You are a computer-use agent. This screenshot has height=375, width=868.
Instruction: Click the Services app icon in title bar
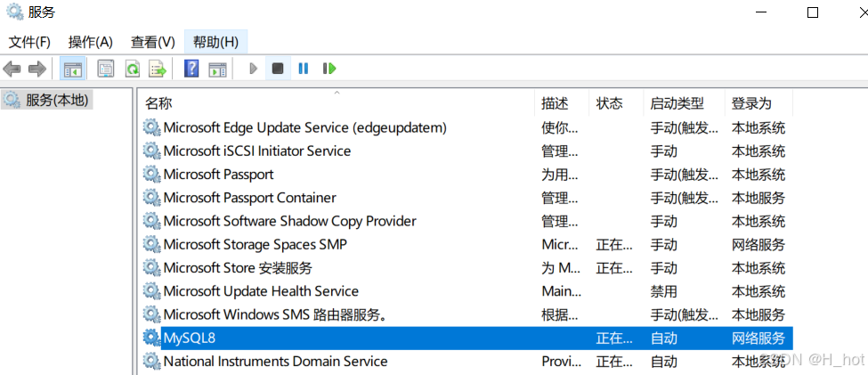pyautogui.click(x=14, y=12)
